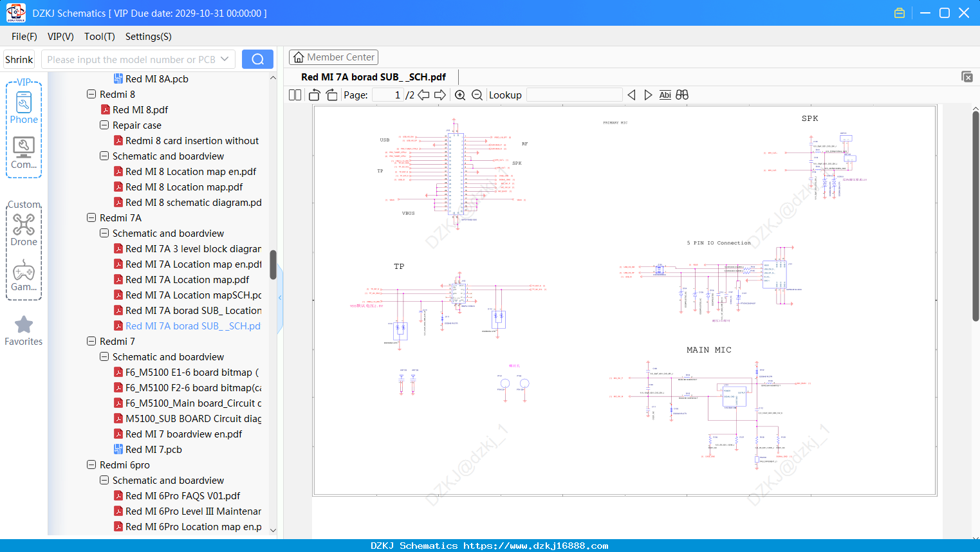The height and width of the screenshot is (552, 980).
Task: Open Red MI 7A 3 level block diagram
Action: coord(193,248)
